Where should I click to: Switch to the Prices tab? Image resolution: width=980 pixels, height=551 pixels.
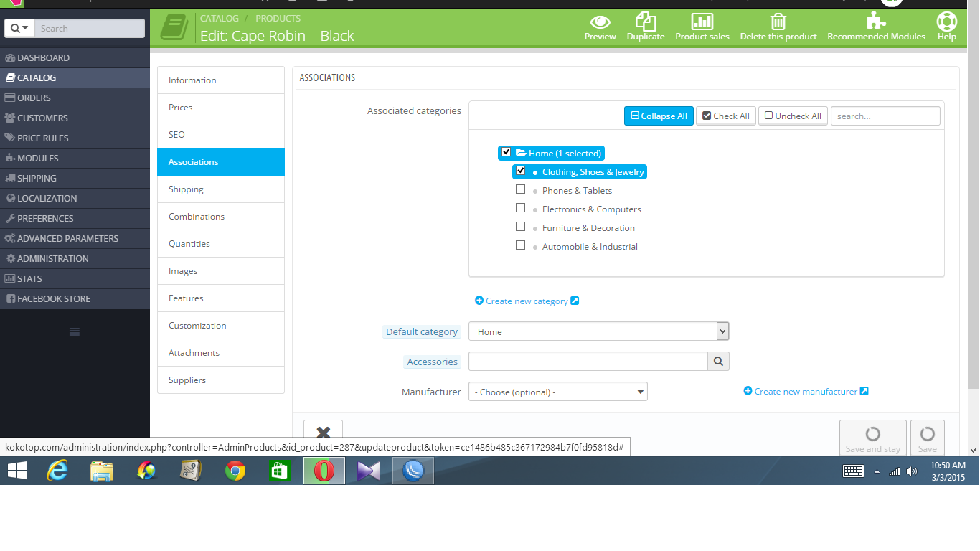point(221,108)
